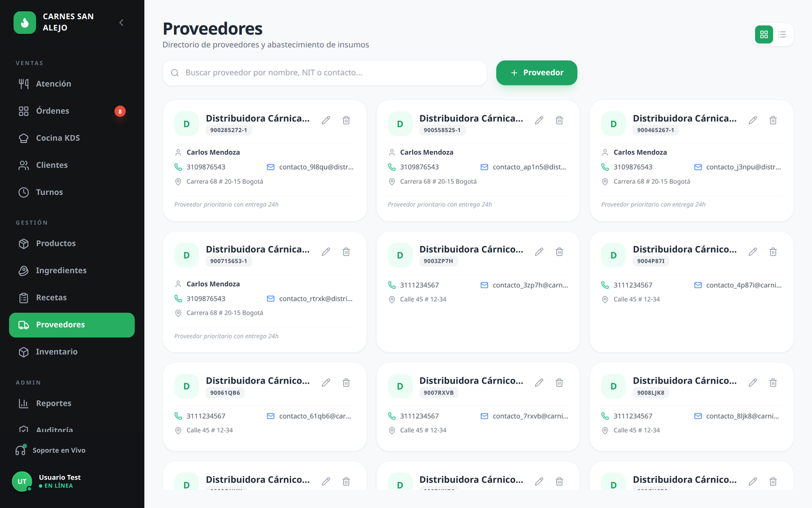The width and height of the screenshot is (812, 508).
Task: Open the Reportes page
Action: coord(72,403)
